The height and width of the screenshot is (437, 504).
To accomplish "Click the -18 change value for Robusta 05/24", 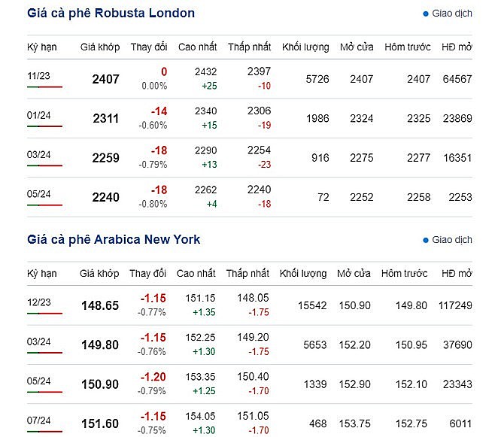I will [x=158, y=192].
